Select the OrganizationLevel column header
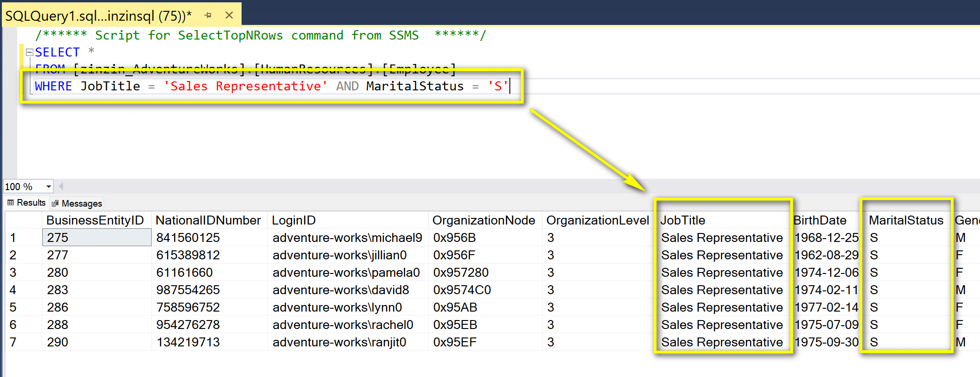980x377 pixels. point(599,220)
